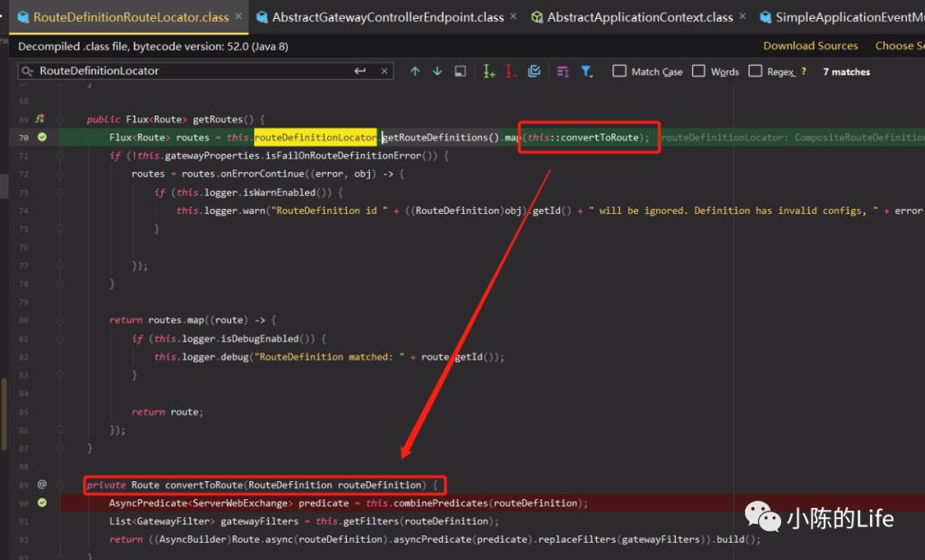Click highlighted routeDefinitionLocator match on line 70
This screenshot has height=560, width=925.
pyautogui.click(x=315, y=137)
